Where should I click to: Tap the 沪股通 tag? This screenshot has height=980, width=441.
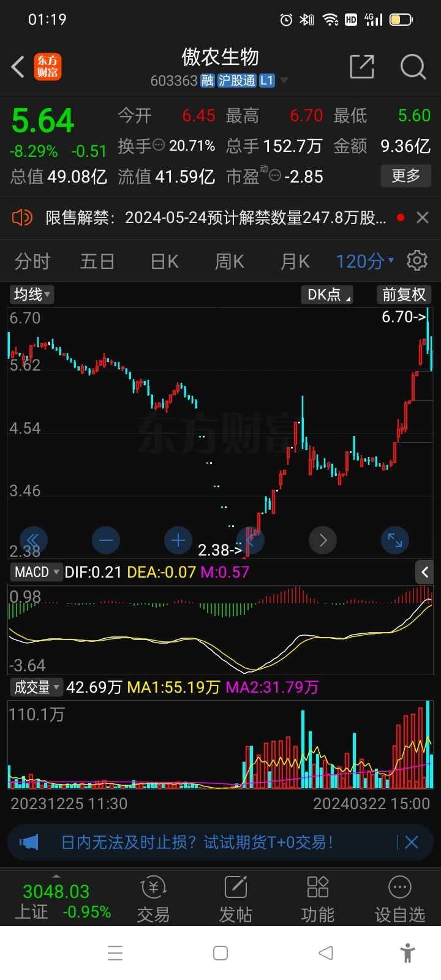[237, 80]
